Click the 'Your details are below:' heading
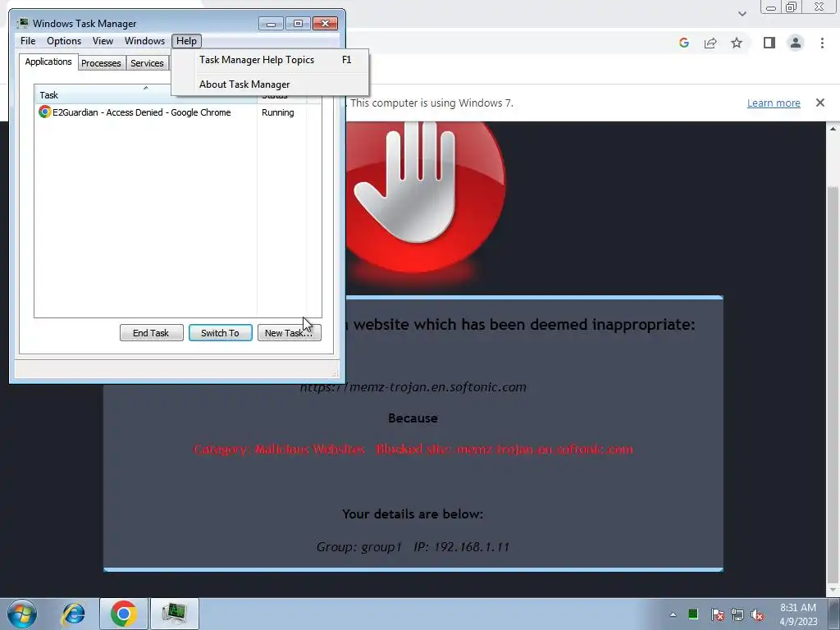 coord(413,514)
